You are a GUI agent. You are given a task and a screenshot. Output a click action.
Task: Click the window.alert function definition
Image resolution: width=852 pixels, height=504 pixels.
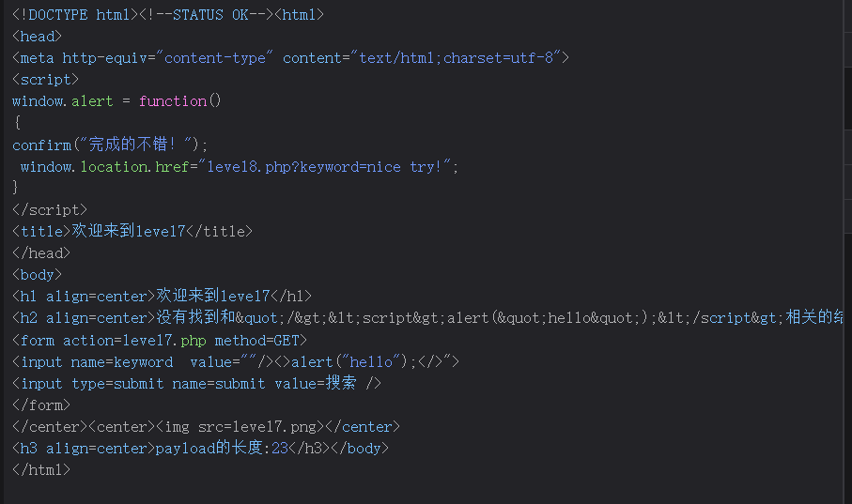click(116, 101)
